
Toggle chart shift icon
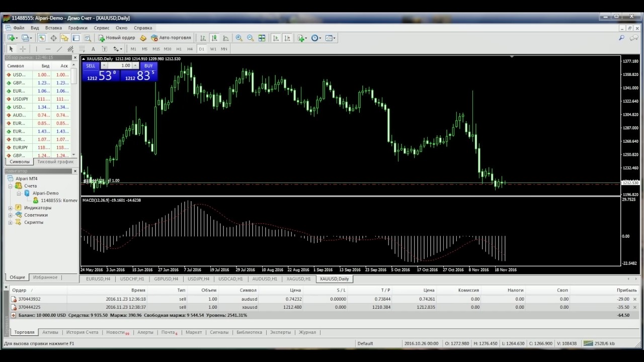pos(287,38)
